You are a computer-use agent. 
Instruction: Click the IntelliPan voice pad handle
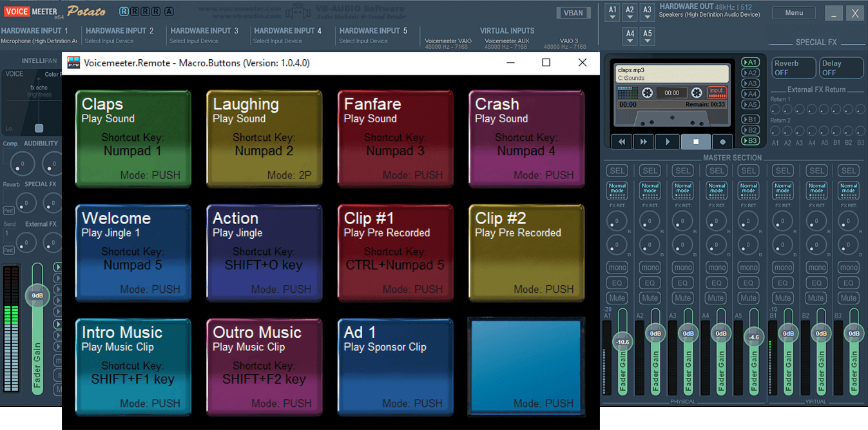pos(39,128)
